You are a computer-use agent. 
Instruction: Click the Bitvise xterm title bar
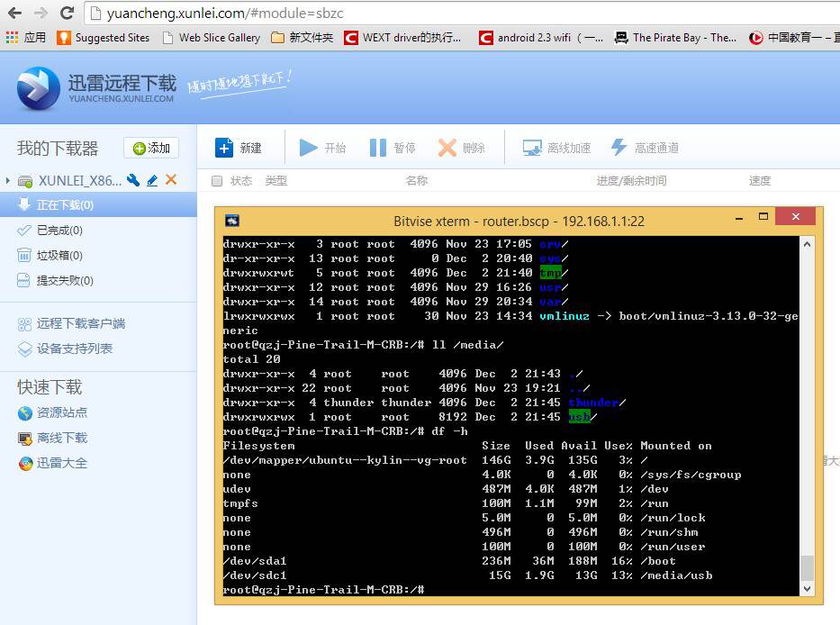519,221
